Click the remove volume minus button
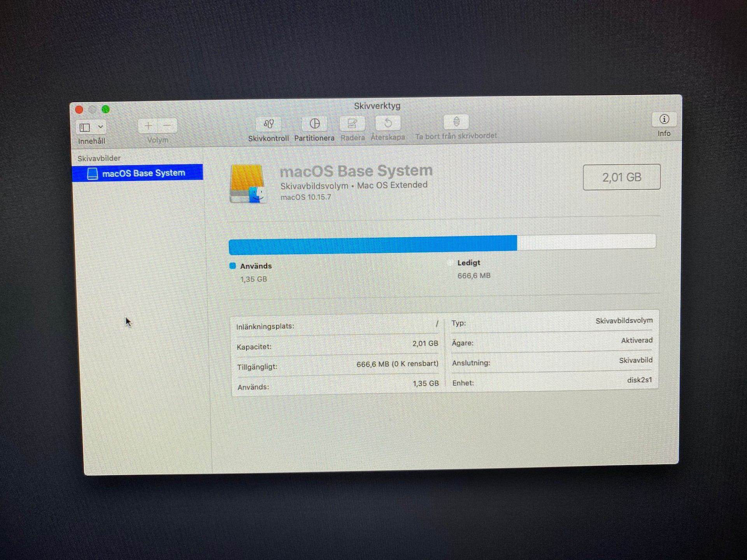The width and height of the screenshot is (747, 560). pos(167,126)
